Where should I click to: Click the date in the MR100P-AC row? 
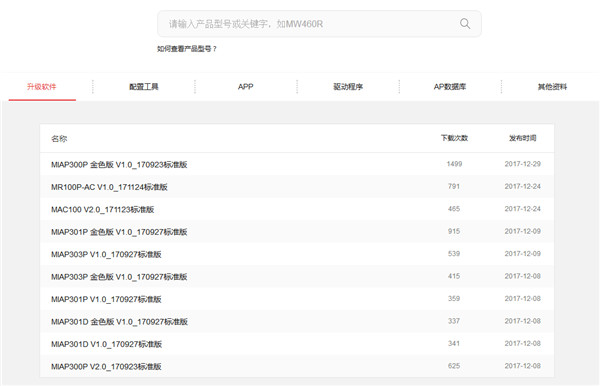click(523, 186)
